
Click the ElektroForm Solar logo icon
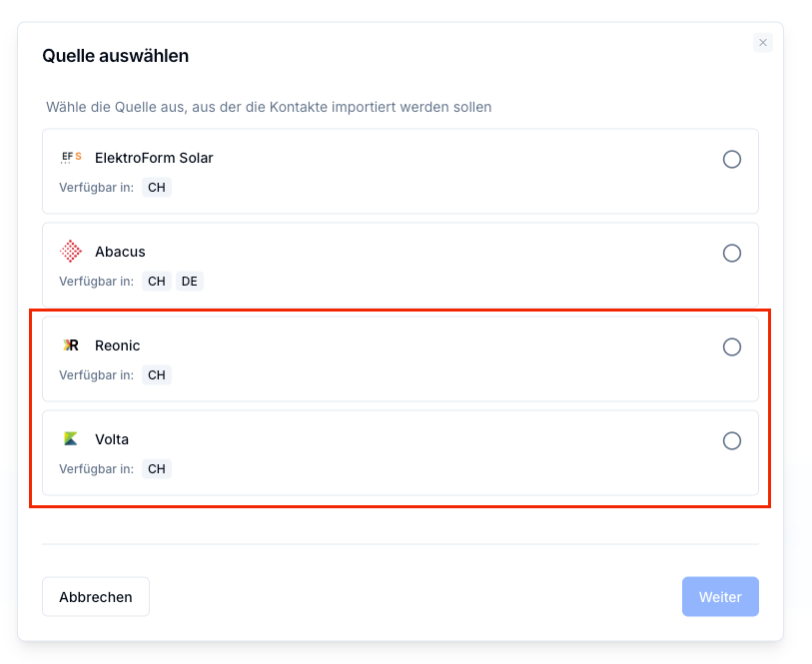coord(71,158)
